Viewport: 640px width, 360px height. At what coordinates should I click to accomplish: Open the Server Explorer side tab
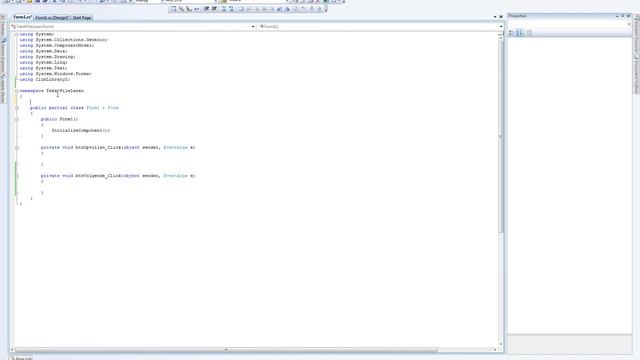click(2, 55)
